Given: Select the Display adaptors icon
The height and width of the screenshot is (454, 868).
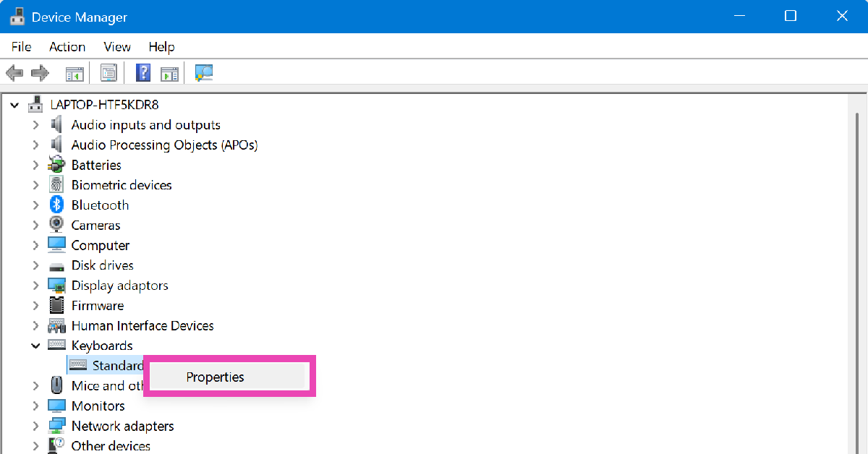Looking at the screenshot, I should pyautogui.click(x=56, y=286).
